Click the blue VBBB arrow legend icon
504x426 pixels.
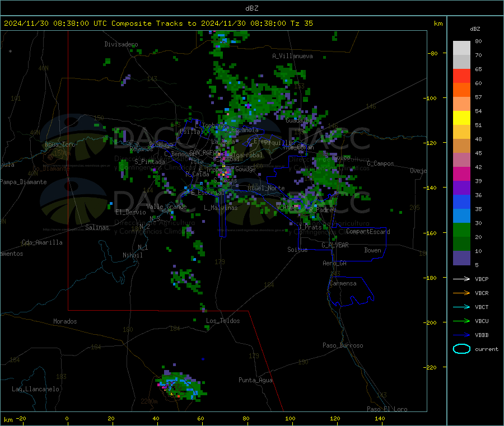coord(461,335)
